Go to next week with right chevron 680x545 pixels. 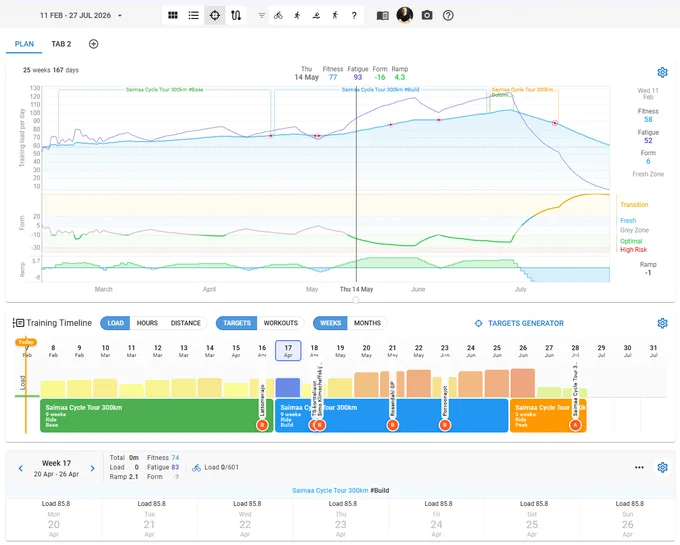click(92, 468)
